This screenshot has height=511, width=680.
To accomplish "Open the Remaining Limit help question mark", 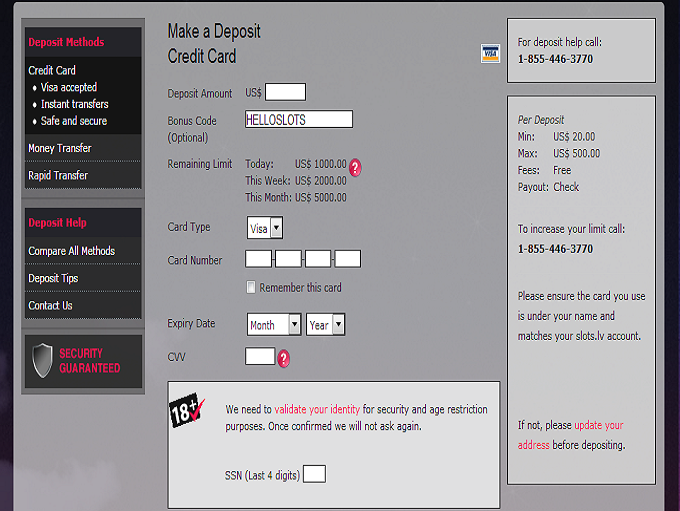I will [355, 167].
